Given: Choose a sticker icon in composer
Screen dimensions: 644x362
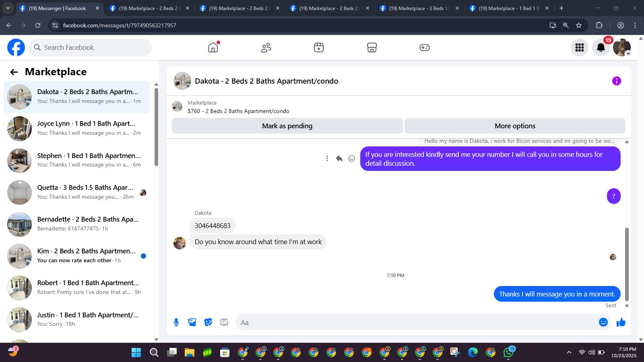Looking at the screenshot, I should pos(208,322).
